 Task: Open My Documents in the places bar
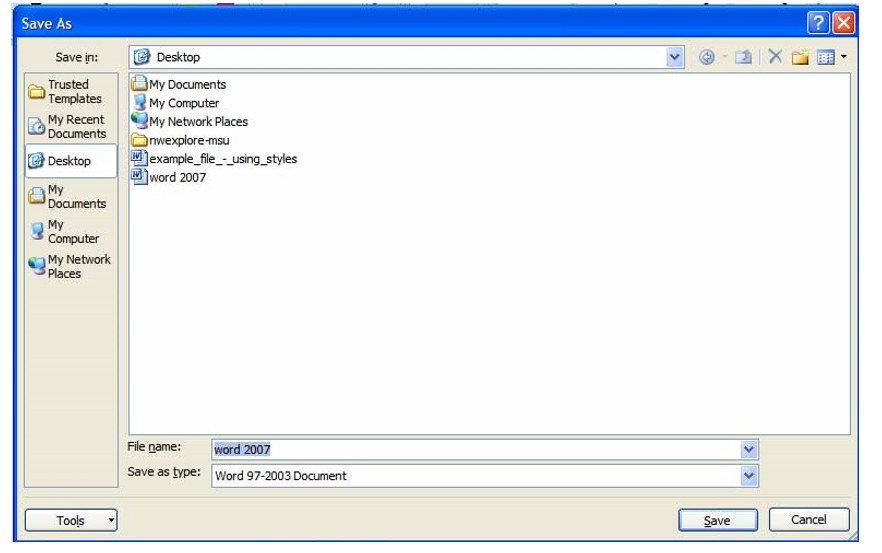click(x=71, y=196)
